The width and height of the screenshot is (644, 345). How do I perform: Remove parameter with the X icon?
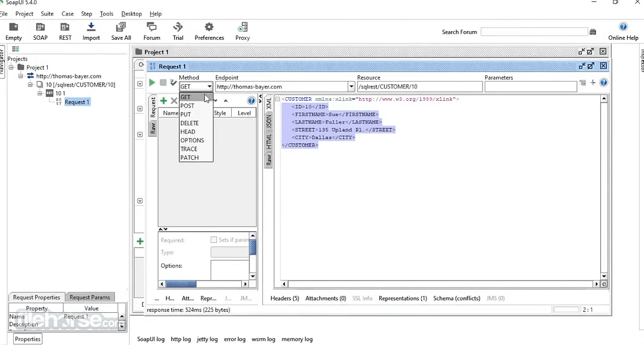pos(174,101)
